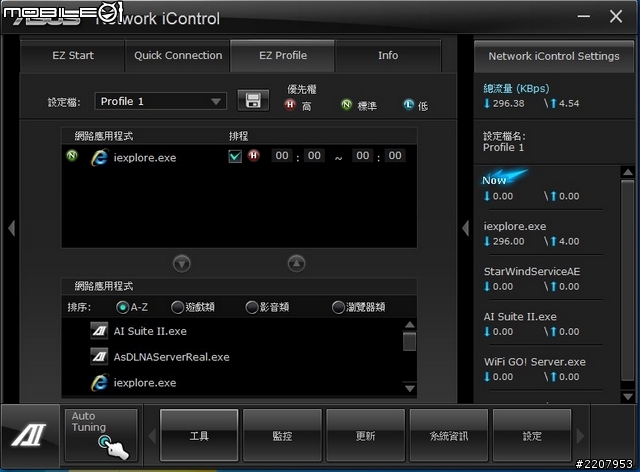Click StarWindServiceAE entry in traffic panel

pos(532,271)
